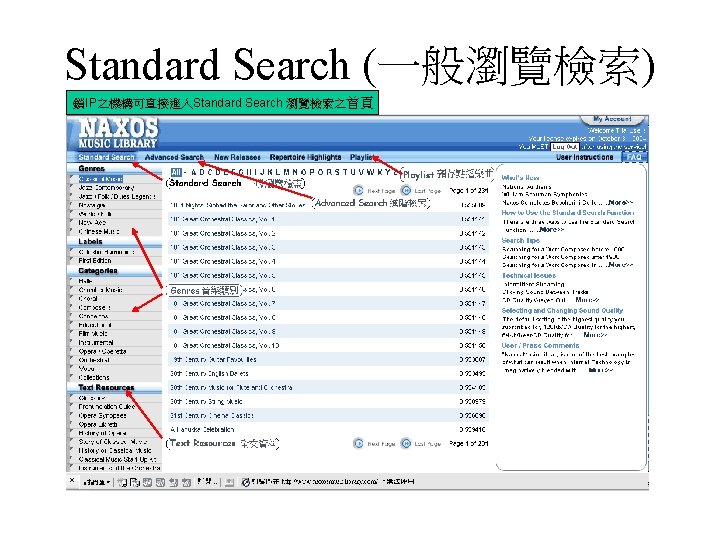Open History of Classical Music resource
720x540 pixels.
tap(115, 450)
